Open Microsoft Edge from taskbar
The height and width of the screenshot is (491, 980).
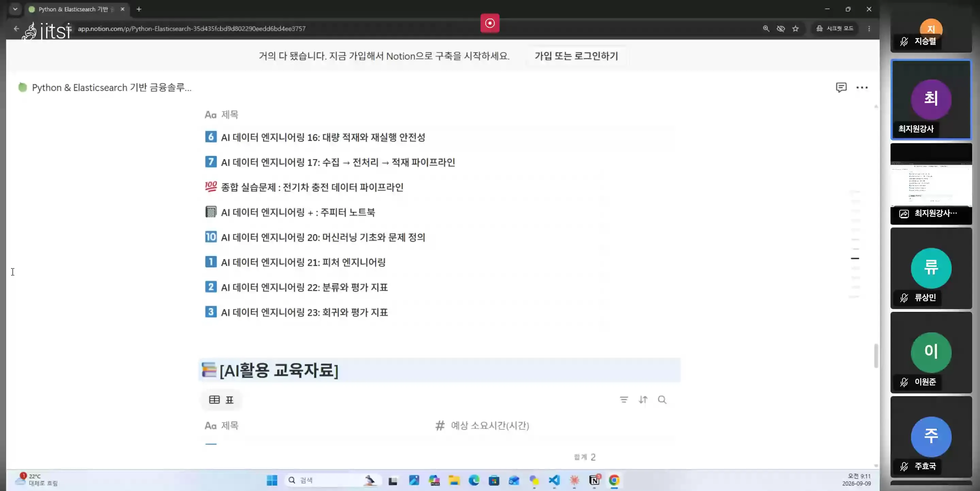474,480
